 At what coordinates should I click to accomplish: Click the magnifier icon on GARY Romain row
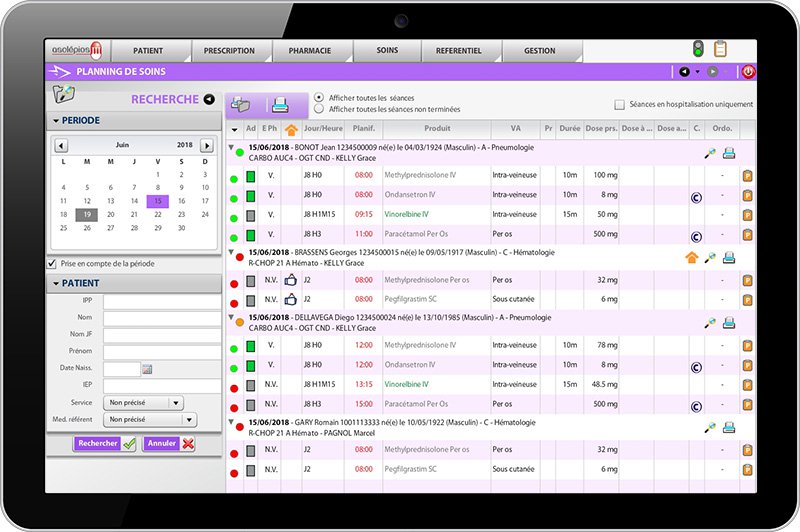[710, 428]
